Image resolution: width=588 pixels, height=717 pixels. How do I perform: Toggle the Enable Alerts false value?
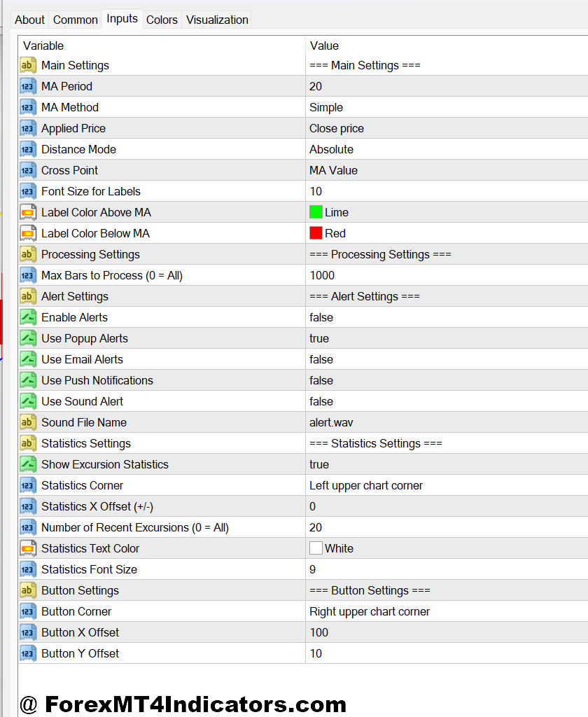coord(447,317)
